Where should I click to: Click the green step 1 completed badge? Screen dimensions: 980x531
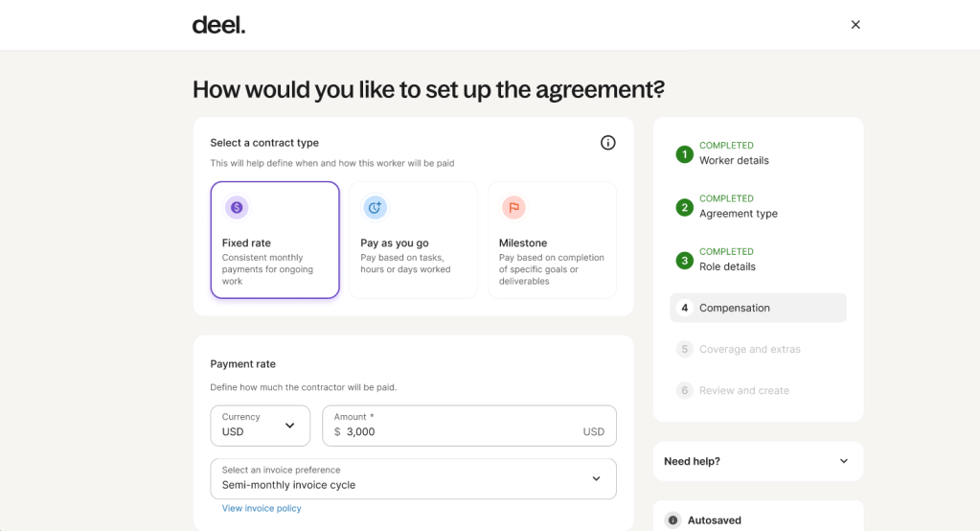click(x=684, y=154)
